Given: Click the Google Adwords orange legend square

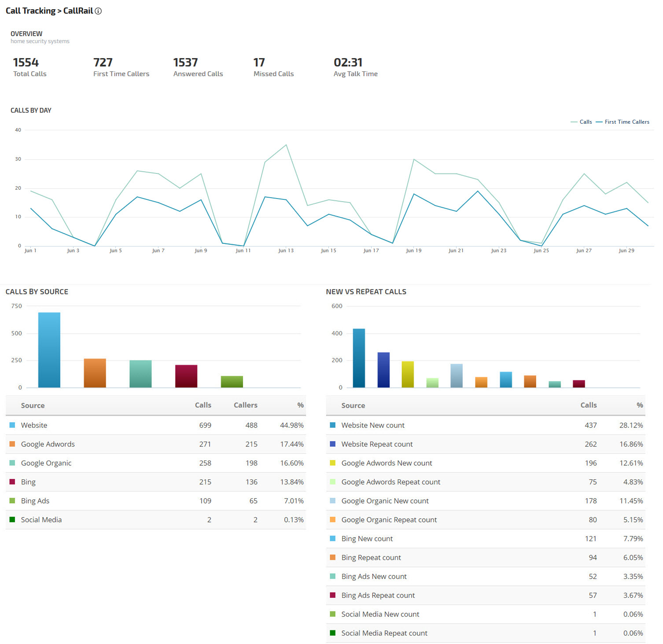Looking at the screenshot, I should tap(12, 444).
